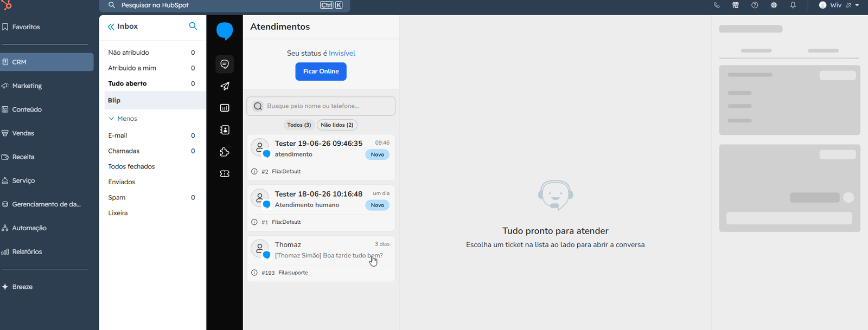Viewport: 868px width, 330px height.
Task: Open the Thomaz ticket #193 conversation
Action: tap(321, 258)
